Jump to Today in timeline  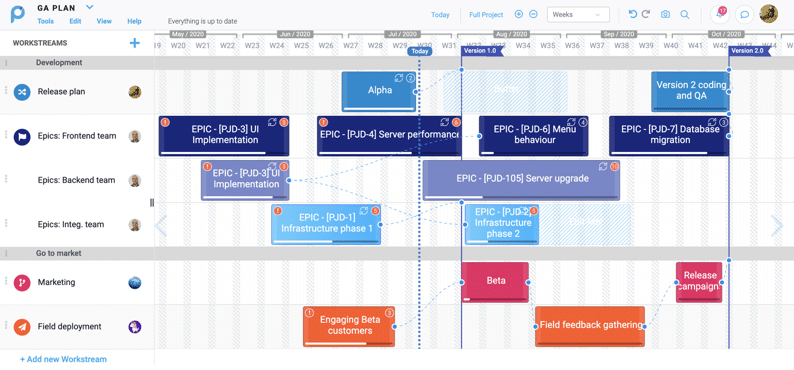point(440,15)
